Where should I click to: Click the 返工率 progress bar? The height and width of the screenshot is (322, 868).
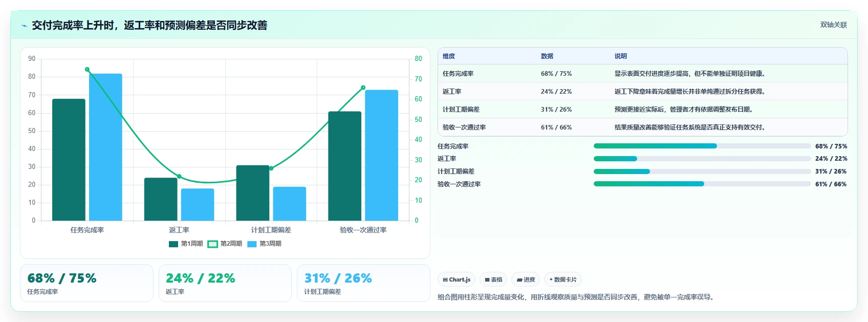point(702,159)
